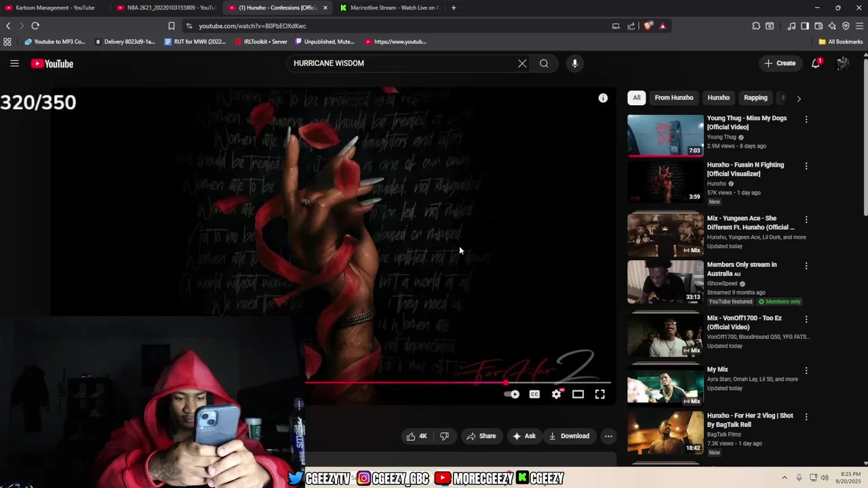Open the Leo AI sparkle icon

[832, 26]
